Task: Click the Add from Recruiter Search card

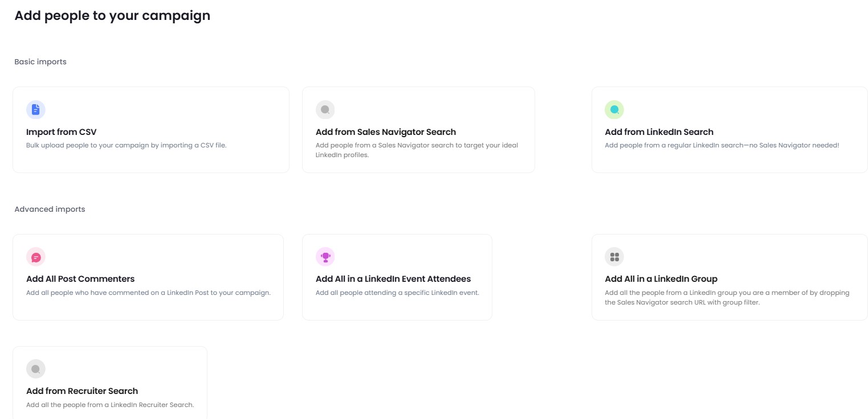Action: (x=110, y=383)
